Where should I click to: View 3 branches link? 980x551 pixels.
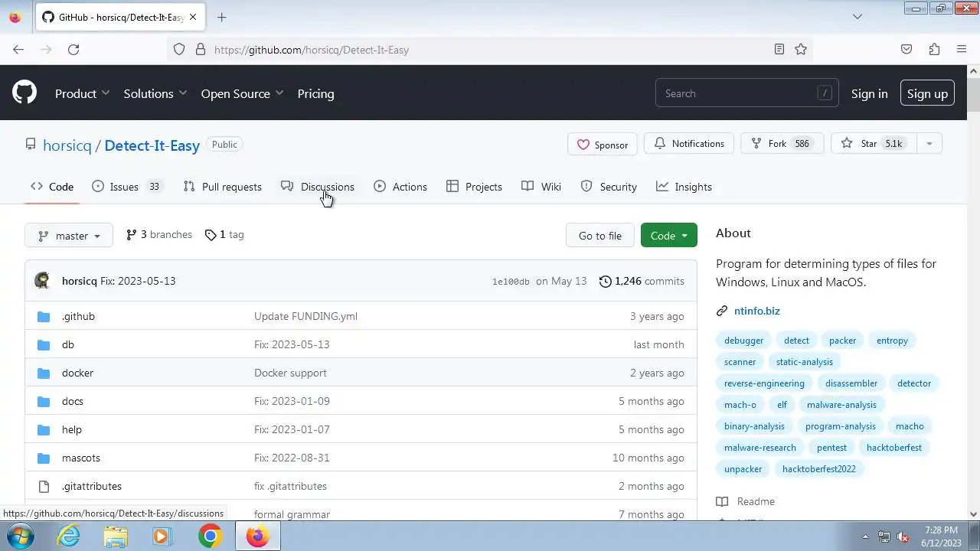159,235
